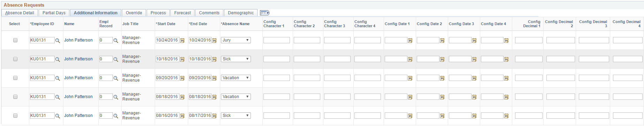Click End Date field 08/17/2016
The image size is (644, 126).
(200, 116)
